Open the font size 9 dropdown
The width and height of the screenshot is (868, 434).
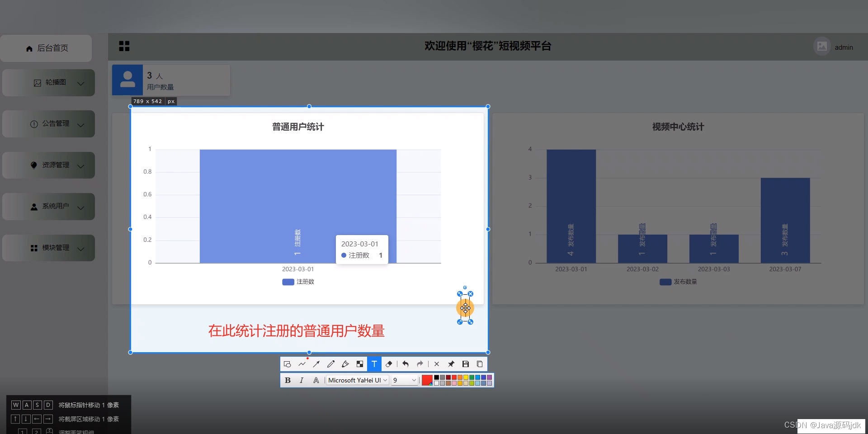(x=405, y=380)
